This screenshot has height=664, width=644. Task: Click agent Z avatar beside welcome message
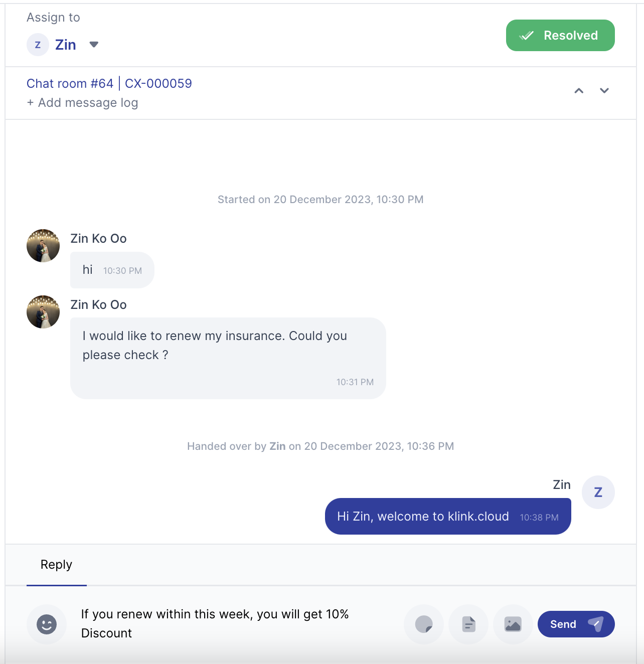click(x=598, y=492)
